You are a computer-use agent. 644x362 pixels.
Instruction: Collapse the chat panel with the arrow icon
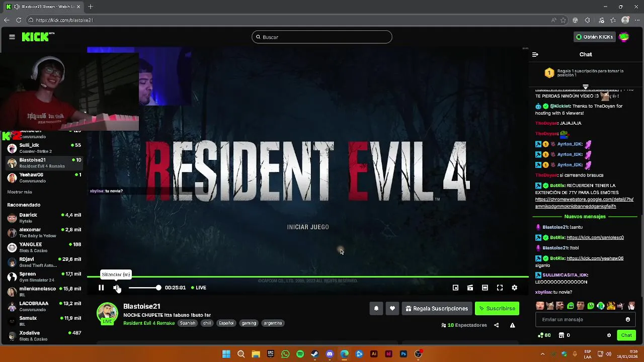[535, 54]
